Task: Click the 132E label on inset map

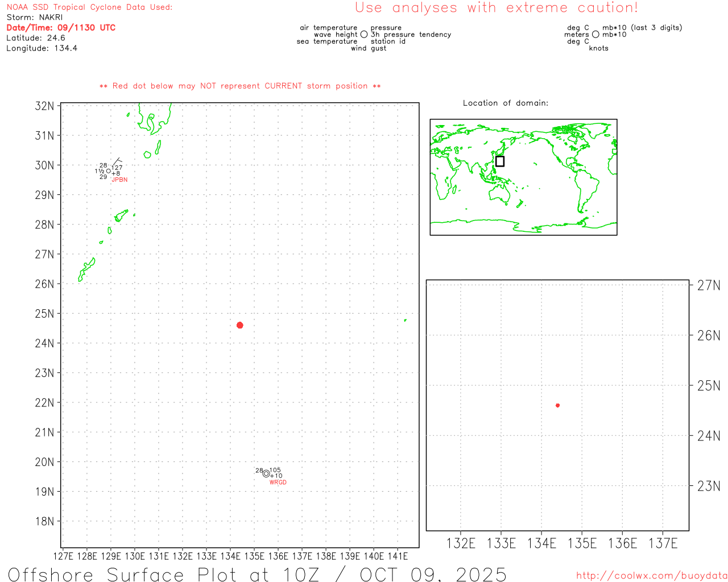Action: [461, 544]
